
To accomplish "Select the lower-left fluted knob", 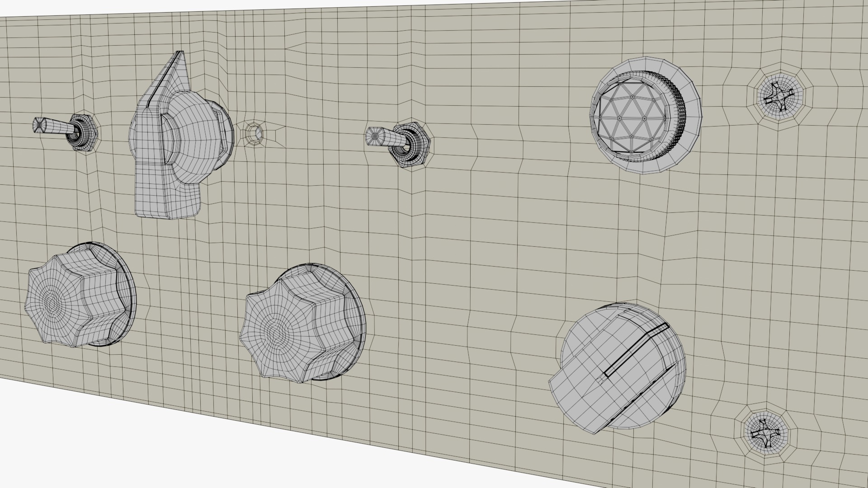I will (x=80, y=295).
